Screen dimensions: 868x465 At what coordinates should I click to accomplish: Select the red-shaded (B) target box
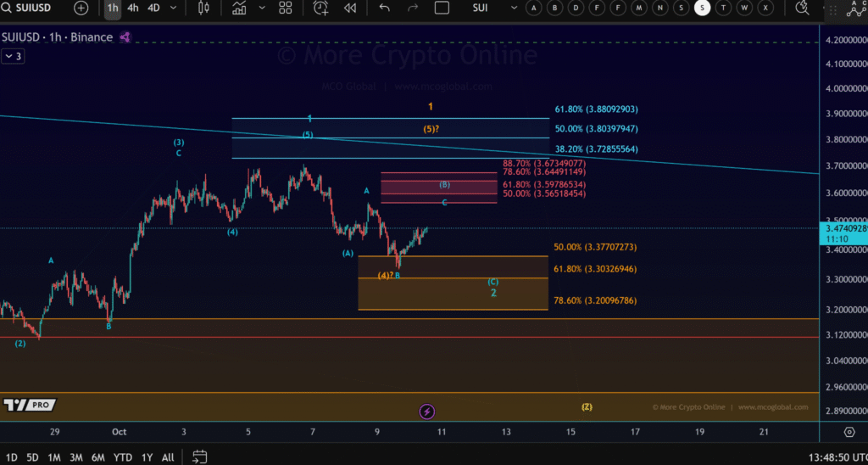pos(438,188)
